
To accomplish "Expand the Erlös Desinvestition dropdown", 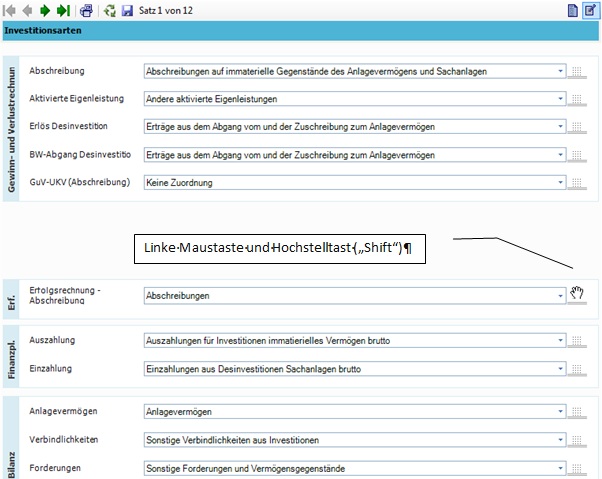I will (x=560, y=127).
